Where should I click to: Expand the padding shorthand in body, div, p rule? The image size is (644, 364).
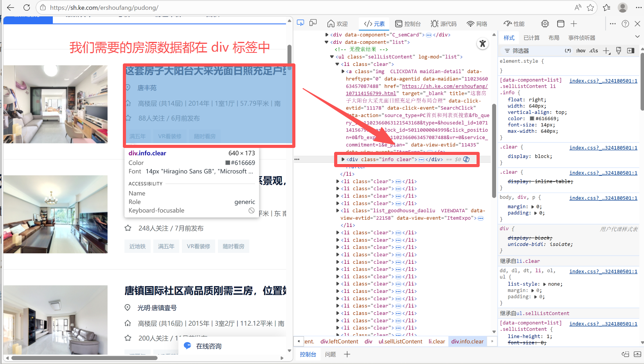536,213
